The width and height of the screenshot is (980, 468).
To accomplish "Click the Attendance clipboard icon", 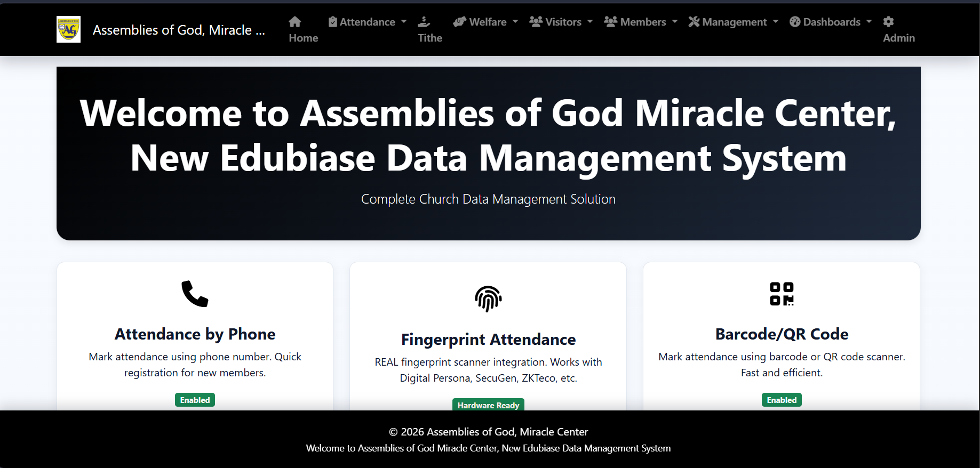I will pyautogui.click(x=333, y=22).
